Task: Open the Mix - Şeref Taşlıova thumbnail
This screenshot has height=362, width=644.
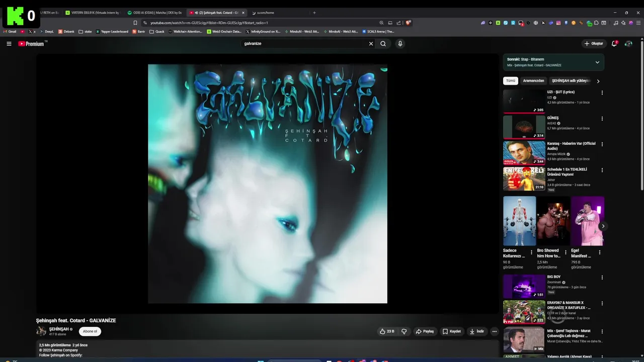Action: 524,340
